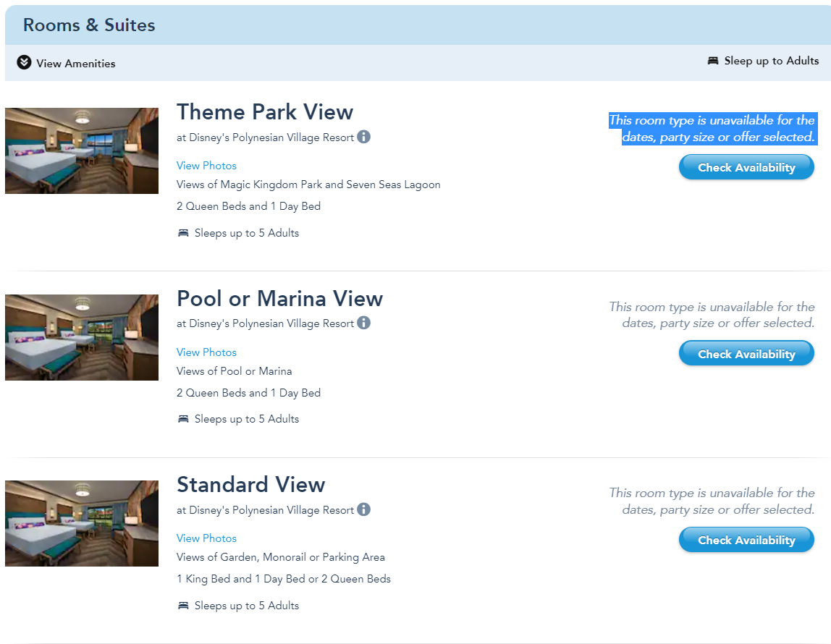Screen dimensions: 831x644
Task: Check Availability for Standard View room
Action: [x=746, y=541]
